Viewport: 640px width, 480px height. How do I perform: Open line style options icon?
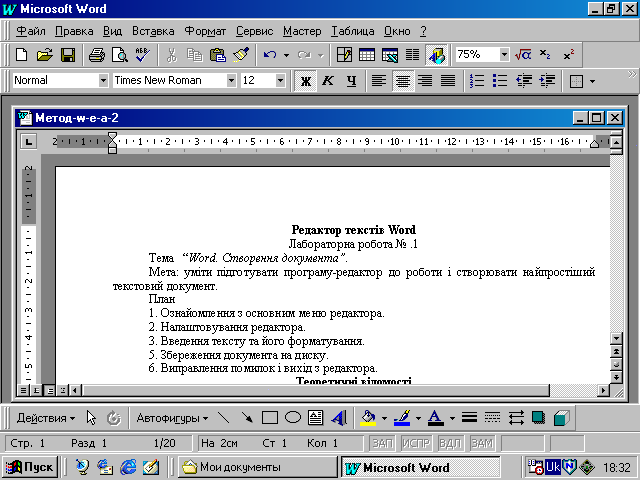(469, 418)
